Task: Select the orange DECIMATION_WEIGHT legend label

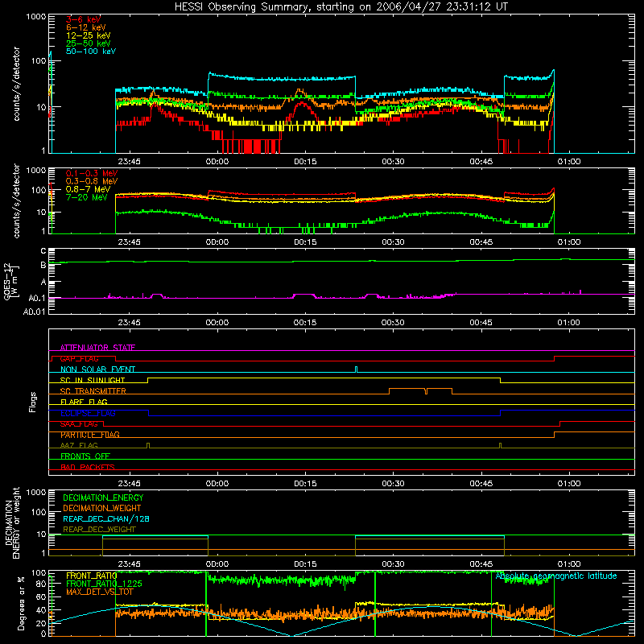Action: click(x=102, y=508)
